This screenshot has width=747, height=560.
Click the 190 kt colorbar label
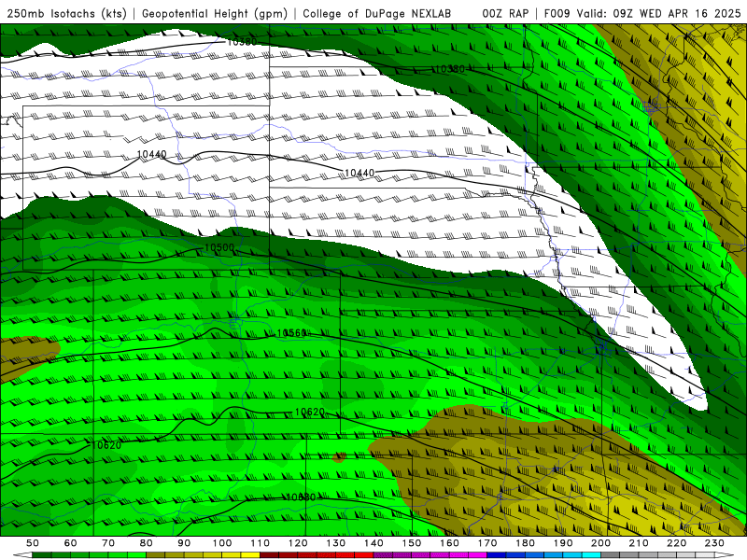[563, 543]
